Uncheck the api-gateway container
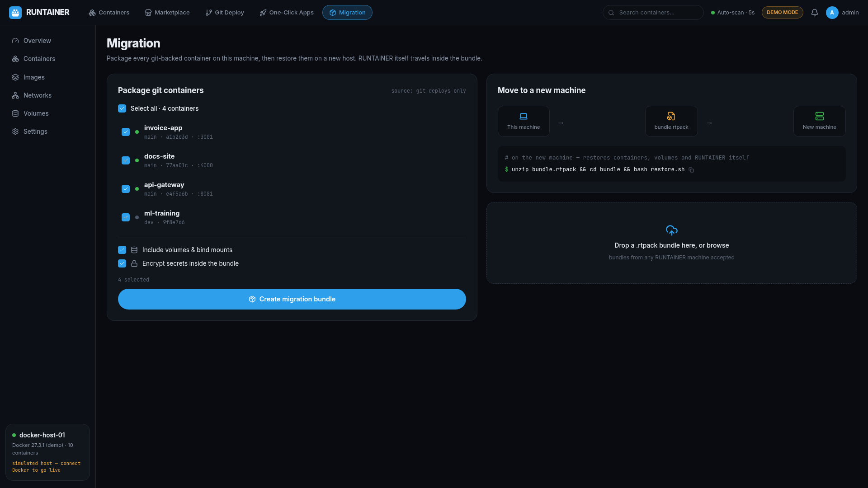 pyautogui.click(x=126, y=189)
